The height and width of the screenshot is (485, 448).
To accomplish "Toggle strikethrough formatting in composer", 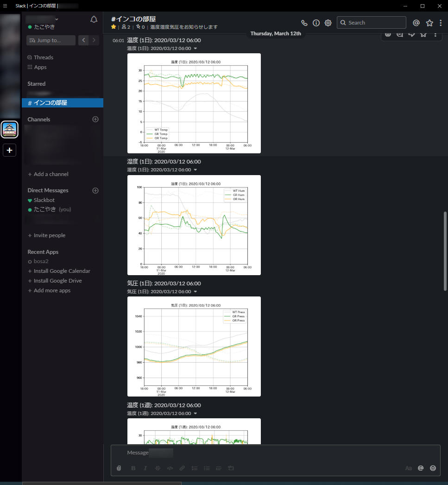I will [x=158, y=468].
